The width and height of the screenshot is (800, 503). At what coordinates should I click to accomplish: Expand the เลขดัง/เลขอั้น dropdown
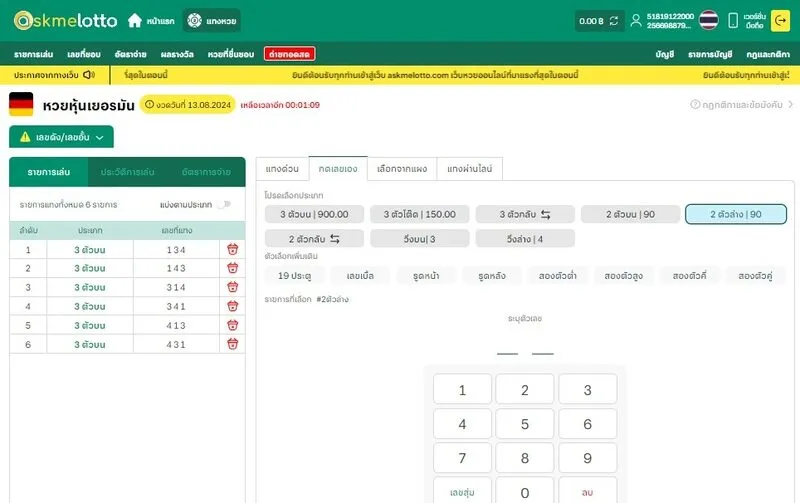tap(61, 137)
